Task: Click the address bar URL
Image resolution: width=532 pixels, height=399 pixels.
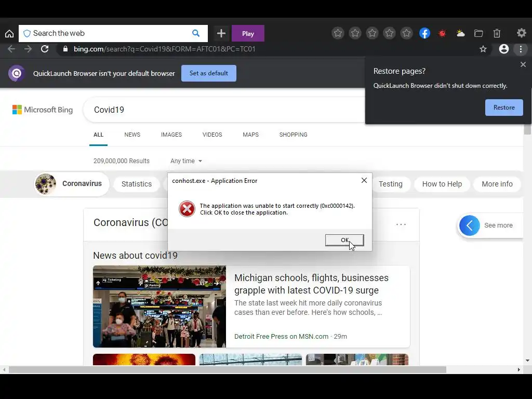Action: 165,49
